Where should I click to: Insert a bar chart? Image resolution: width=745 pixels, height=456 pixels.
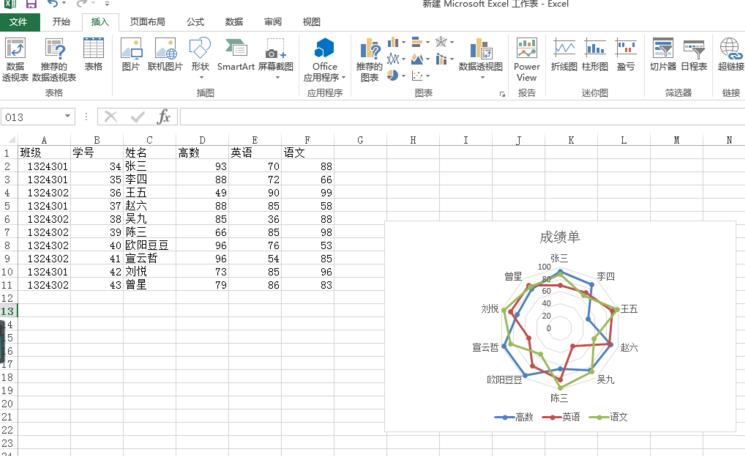pos(420,42)
